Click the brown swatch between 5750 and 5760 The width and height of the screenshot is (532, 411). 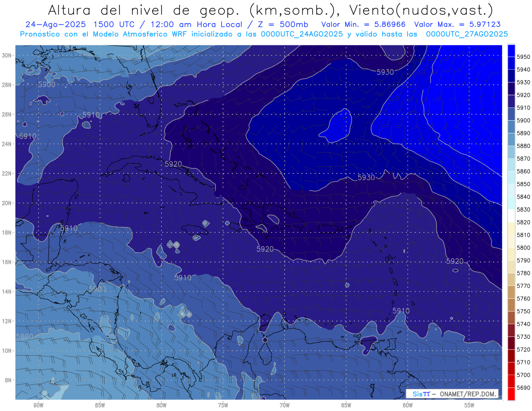511,305
